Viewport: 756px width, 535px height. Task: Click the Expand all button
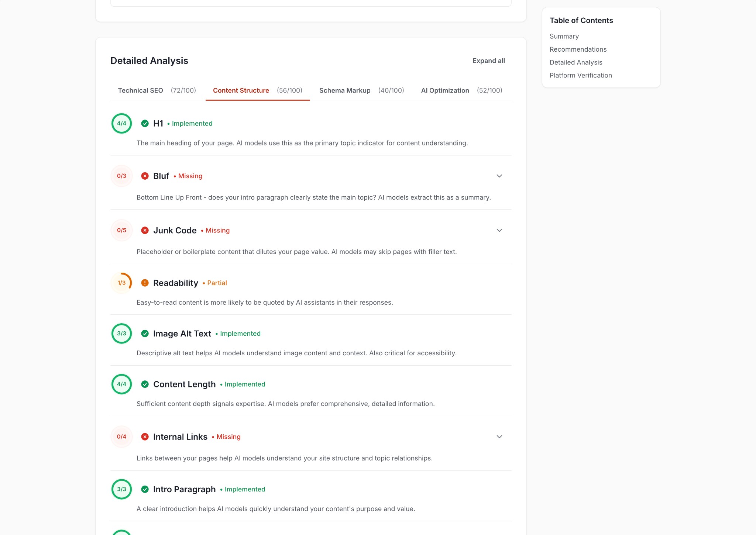(489, 61)
